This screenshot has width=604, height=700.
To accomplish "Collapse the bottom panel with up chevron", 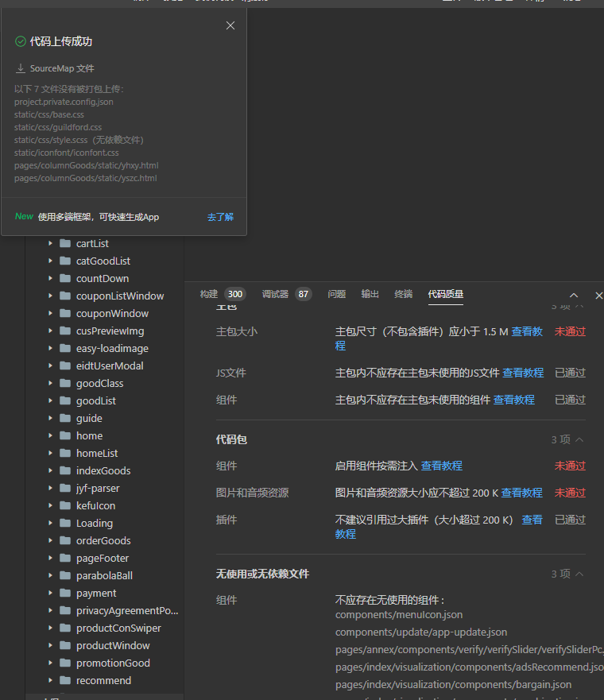I will (574, 296).
